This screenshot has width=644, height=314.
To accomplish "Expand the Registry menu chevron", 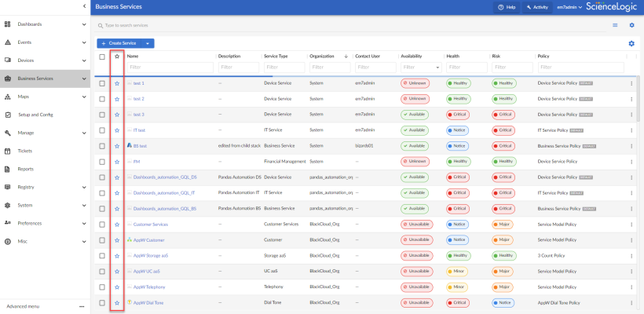I will (x=84, y=187).
